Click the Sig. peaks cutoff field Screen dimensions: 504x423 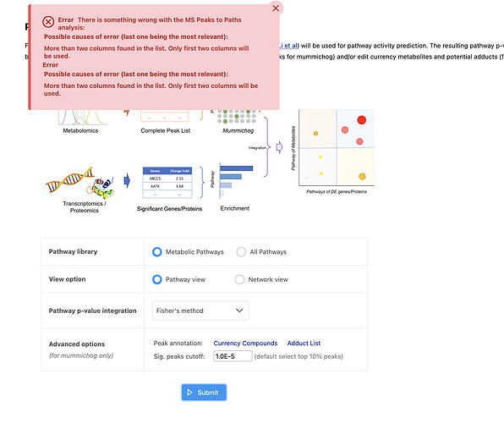(x=233, y=356)
